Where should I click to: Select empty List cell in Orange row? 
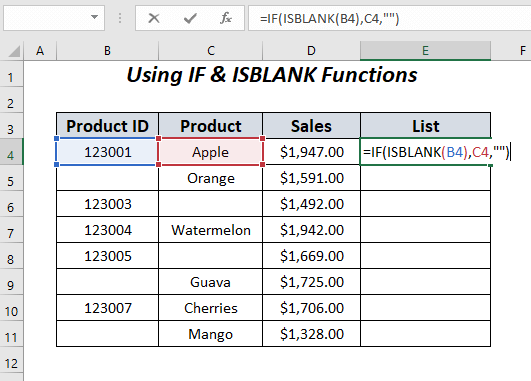coord(426,178)
